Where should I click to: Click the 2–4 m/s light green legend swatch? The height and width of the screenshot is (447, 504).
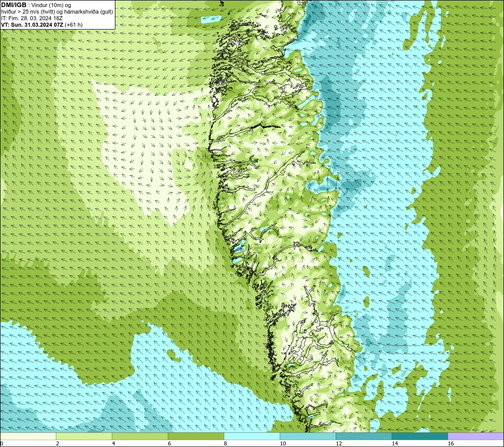[x=84, y=436]
